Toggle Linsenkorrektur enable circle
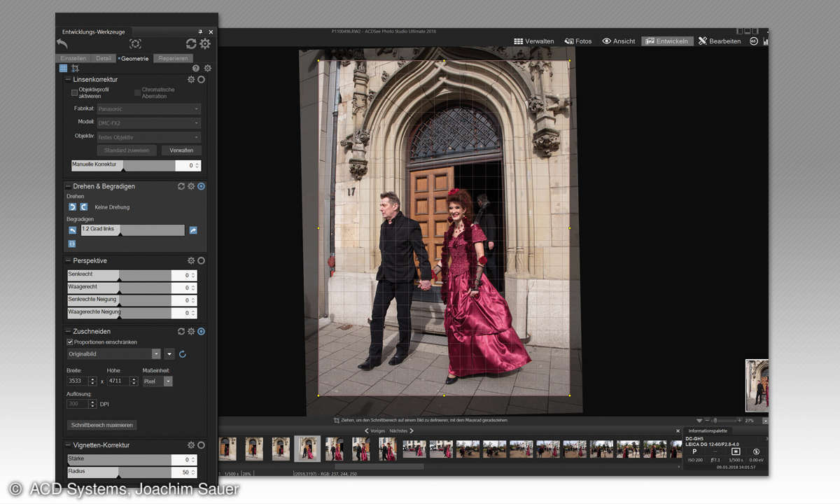Image resolution: width=840 pixels, height=504 pixels. point(201,80)
